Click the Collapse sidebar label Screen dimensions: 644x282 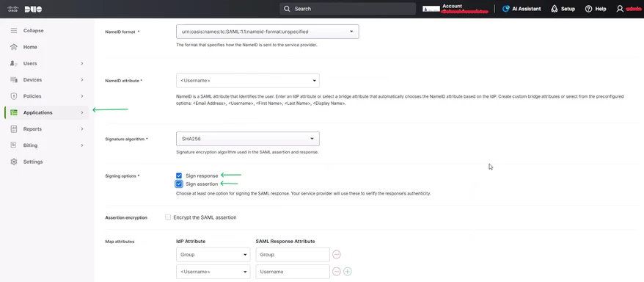click(x=33, y=31)
